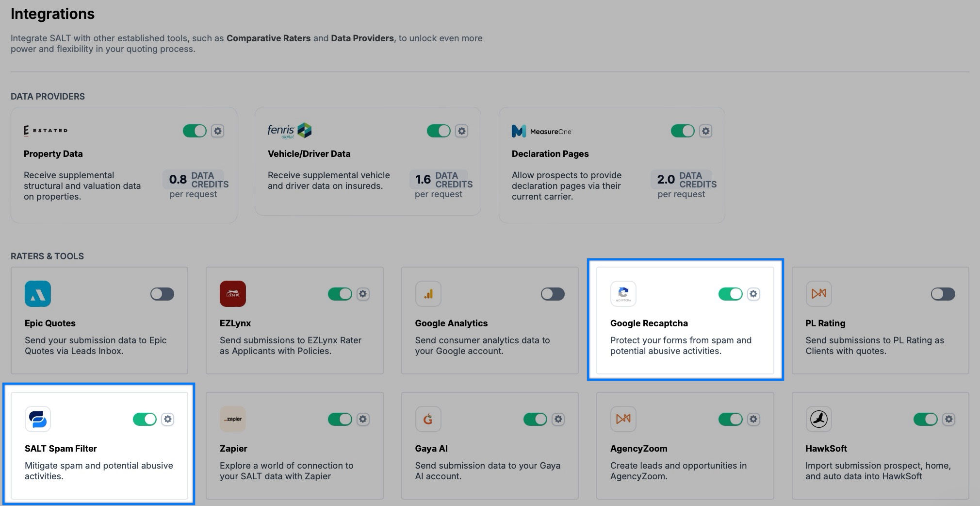Click the Google Recaptcha description text
Image resolution: width=980 pixels, height=506 pixels.
[x=681, y=346]
